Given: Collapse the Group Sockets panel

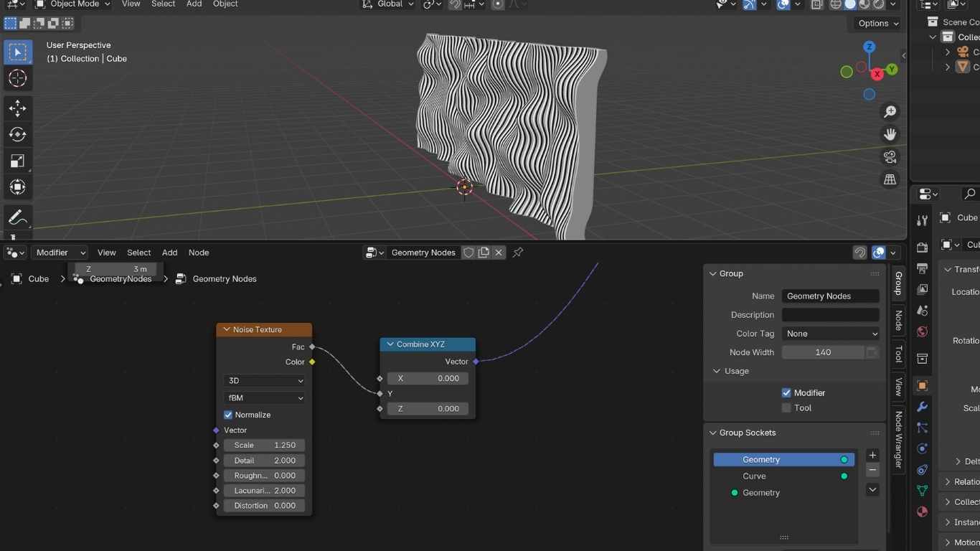Looking at the screenshot, I should pos(713,433).
